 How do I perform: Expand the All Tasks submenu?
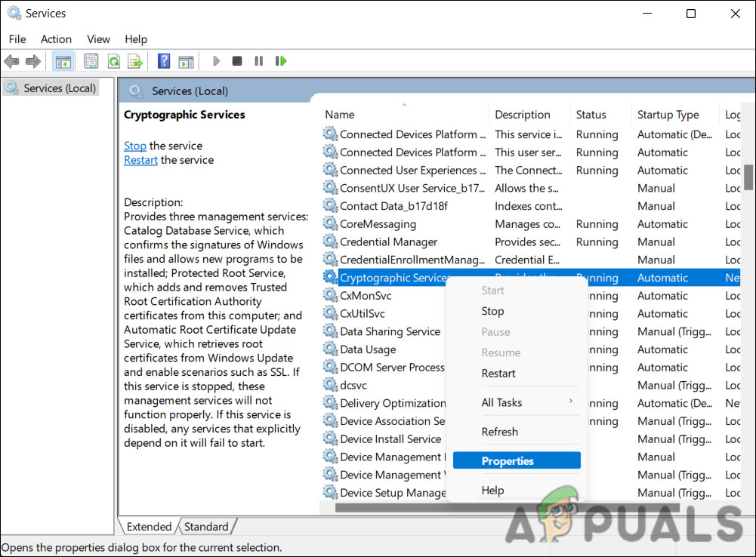pos(500,402)
